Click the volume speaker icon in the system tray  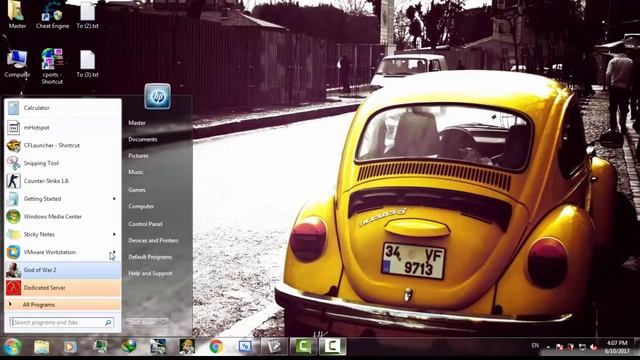(x=593, y=347)
